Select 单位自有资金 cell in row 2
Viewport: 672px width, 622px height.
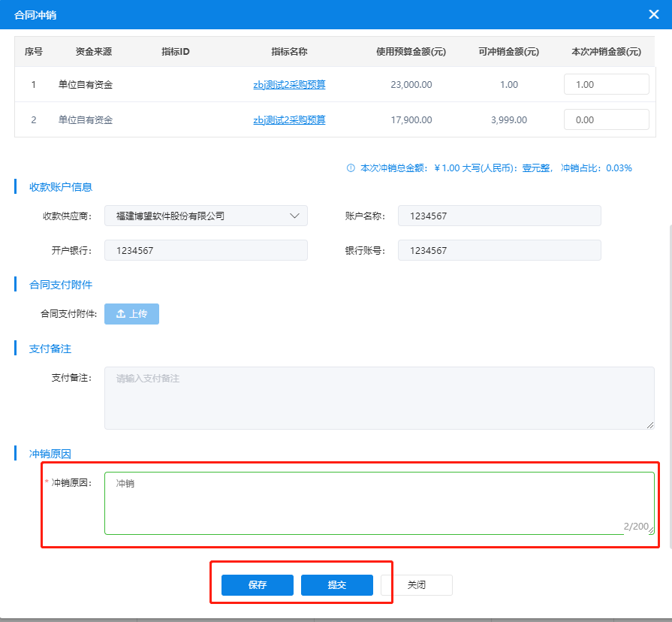click(x=86, y=119)
